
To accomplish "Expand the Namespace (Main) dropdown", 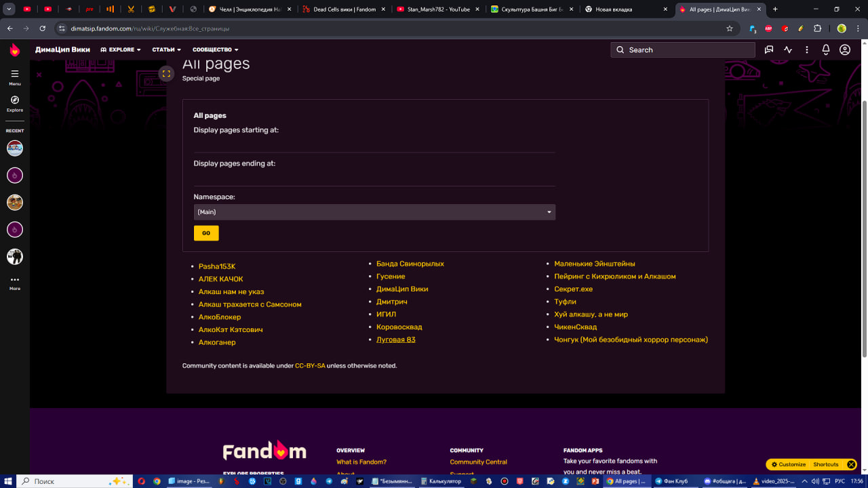I will pyautogui.click(x=374, y=212).
